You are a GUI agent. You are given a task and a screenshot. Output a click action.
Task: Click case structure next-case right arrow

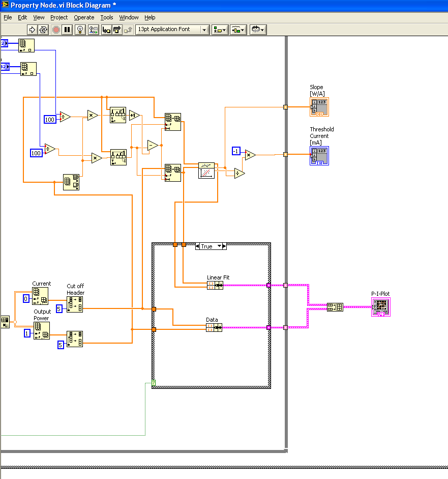tap(224, 246)
